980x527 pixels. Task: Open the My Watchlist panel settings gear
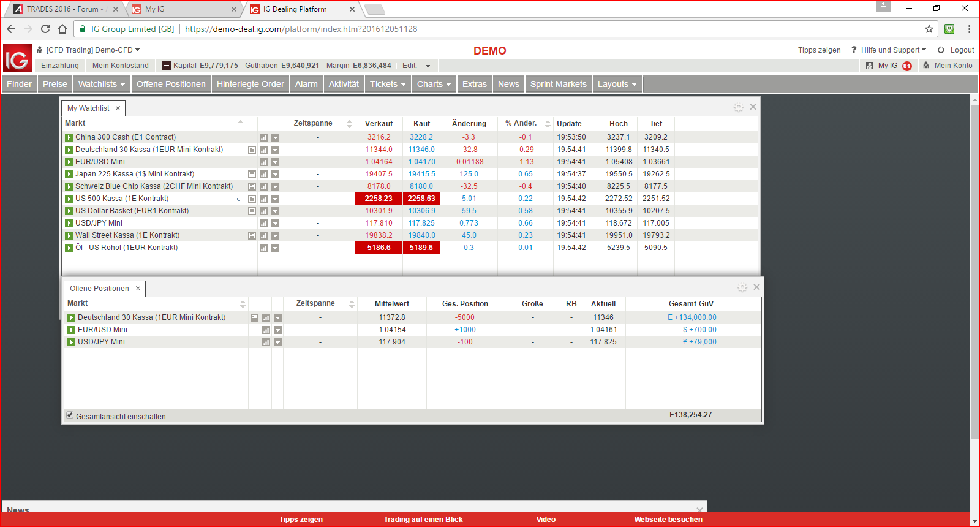(x=739, y=107)
